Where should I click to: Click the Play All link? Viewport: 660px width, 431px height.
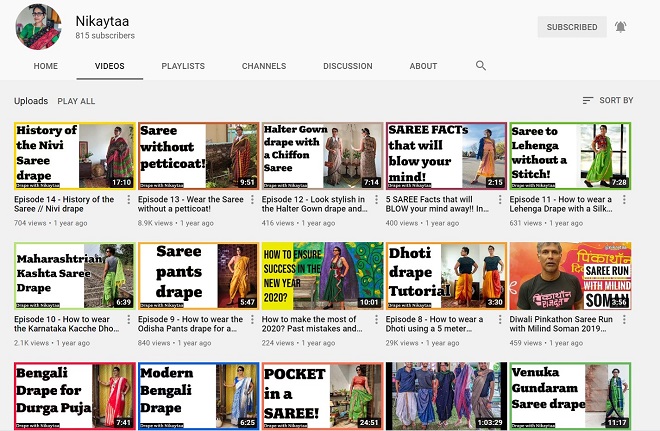(x=76, y=101)
